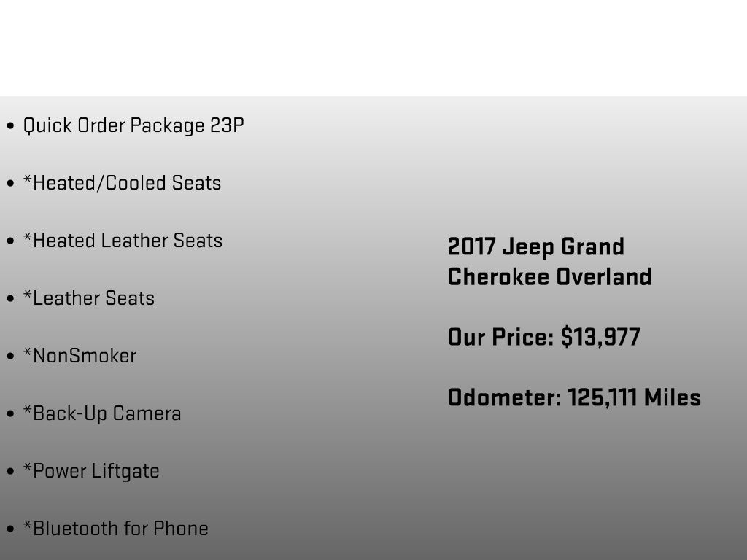This screenshot has height=560, width=747.
Task: Click the Our Price $13,977 text
Action: (543, 338)
